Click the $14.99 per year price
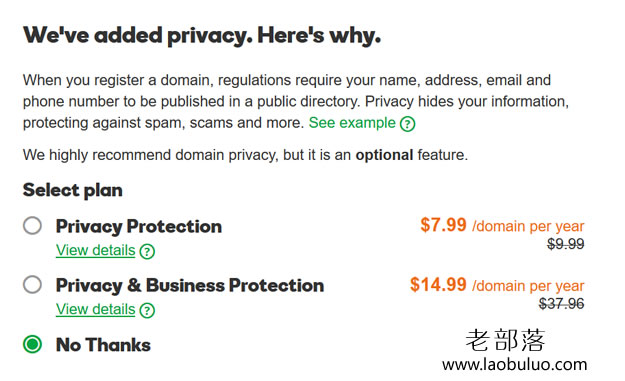Viewport: 625px width, 381px height. tap(497, 285)
